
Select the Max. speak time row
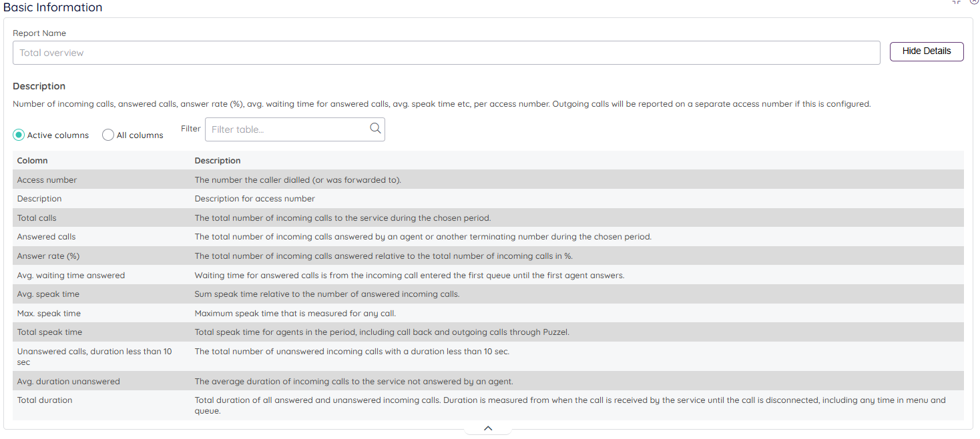[49, 313]
